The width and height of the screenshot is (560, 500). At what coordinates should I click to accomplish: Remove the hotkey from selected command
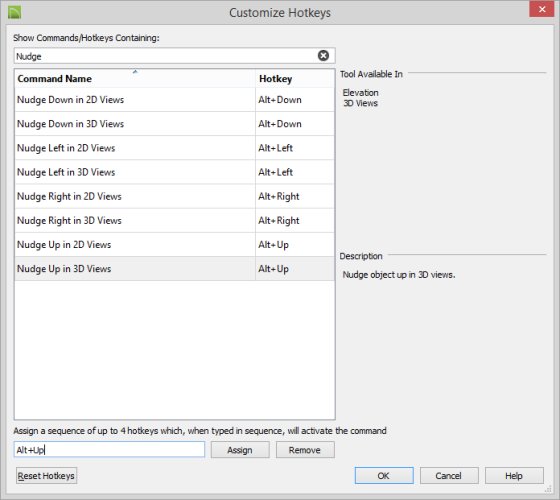(x=305, y=450)
